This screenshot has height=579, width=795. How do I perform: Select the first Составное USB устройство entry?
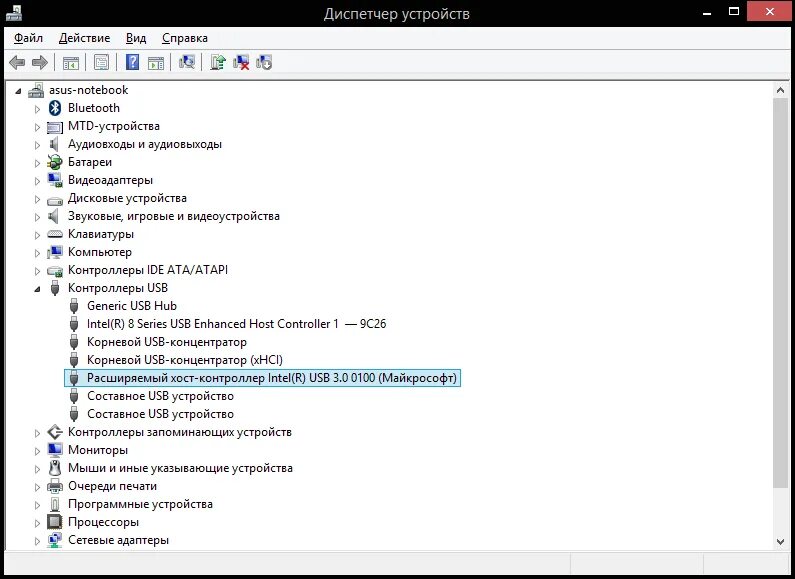(160, 396)
